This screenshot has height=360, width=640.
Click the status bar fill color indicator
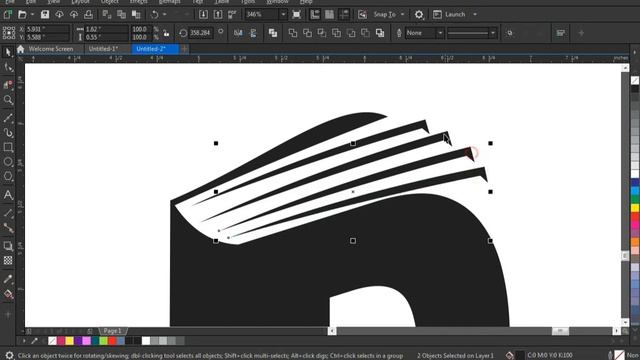[x=520, y=356]
